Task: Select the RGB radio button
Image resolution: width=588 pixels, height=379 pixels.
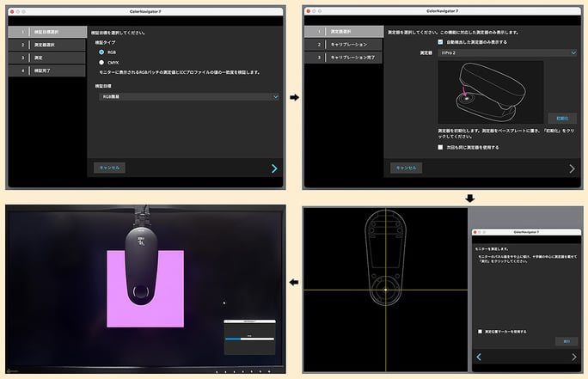Action: tap(101, 52)
